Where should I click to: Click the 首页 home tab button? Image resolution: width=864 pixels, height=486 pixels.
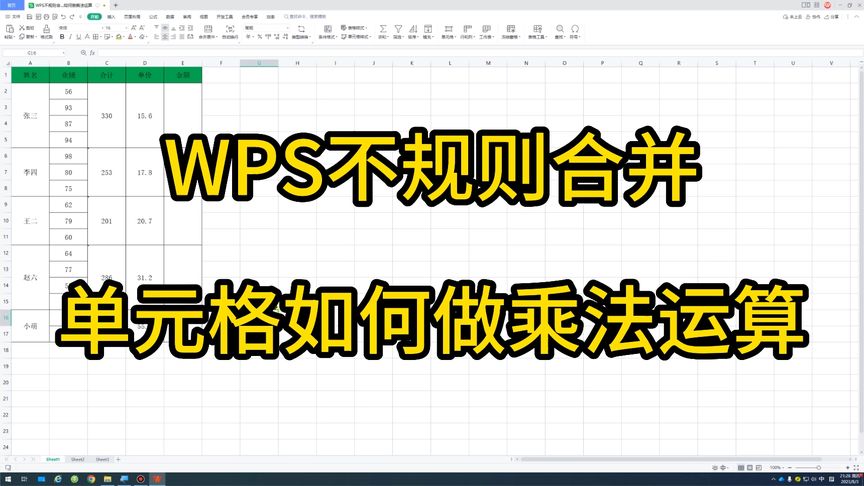[12, 5]
